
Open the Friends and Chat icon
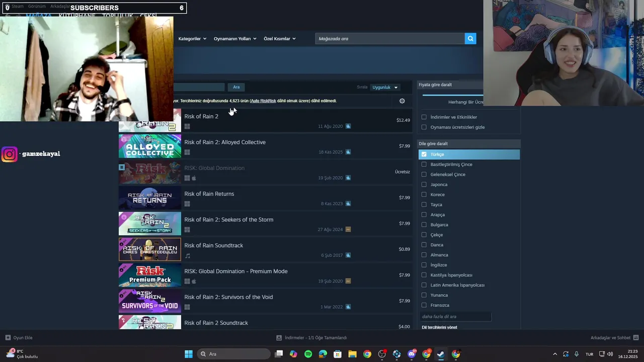(636, 338)
